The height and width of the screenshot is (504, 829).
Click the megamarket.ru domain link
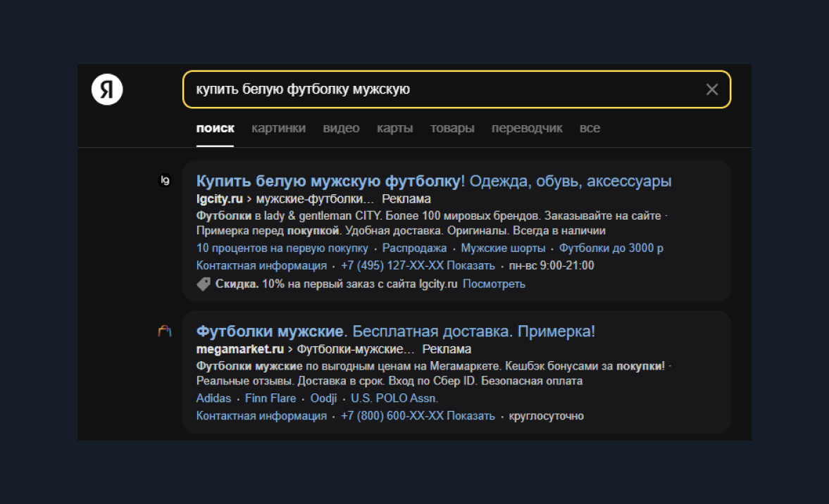click(x=240, y=349)
